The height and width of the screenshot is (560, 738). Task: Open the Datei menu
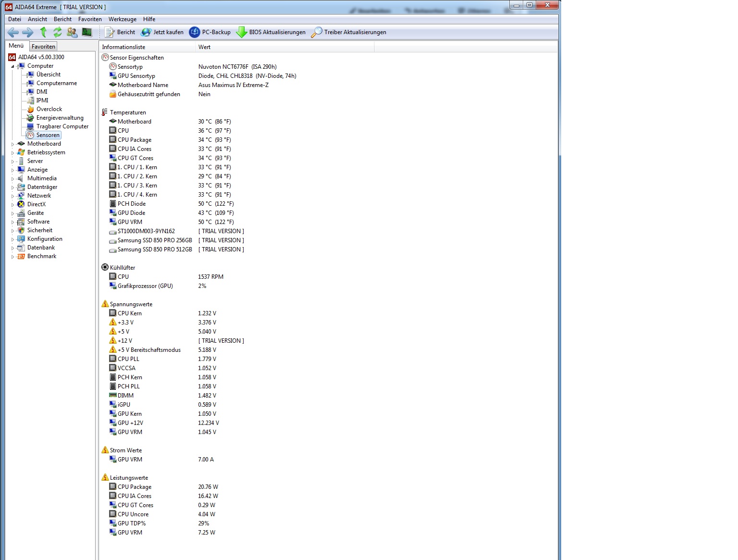(x=14, y=19)
